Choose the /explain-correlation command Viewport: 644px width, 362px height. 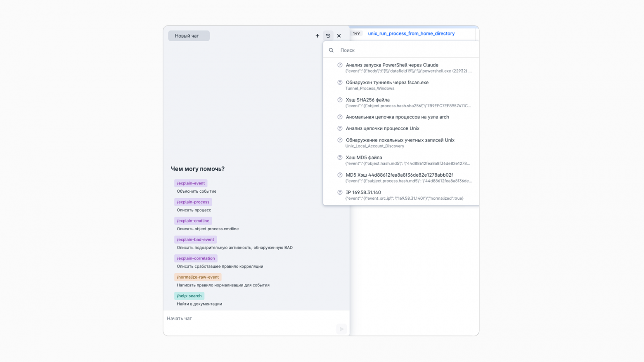pos(196,258)
